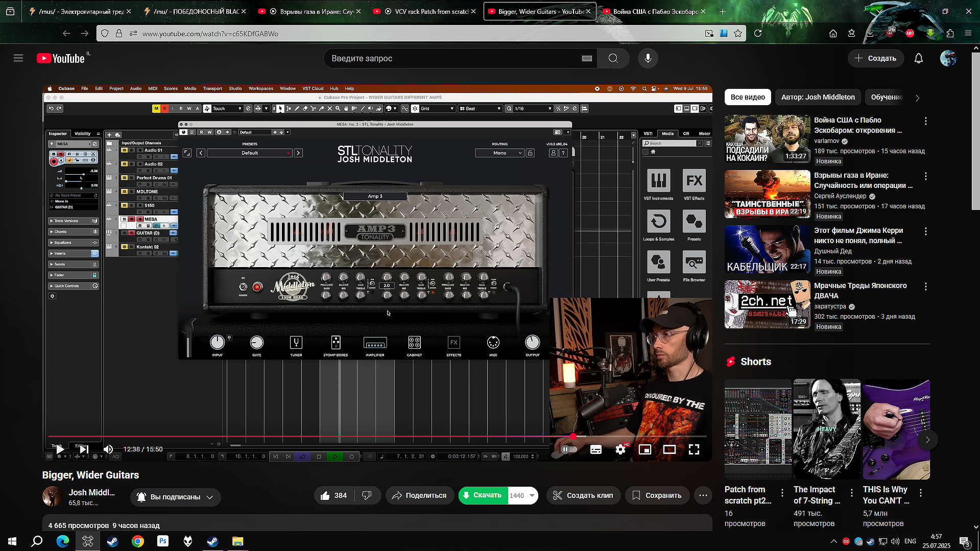Image resolution: width=980 pixels, height=551 pixels.
Task: Open the Взрывы газа в Иране video title
Action: click(863, 180)
